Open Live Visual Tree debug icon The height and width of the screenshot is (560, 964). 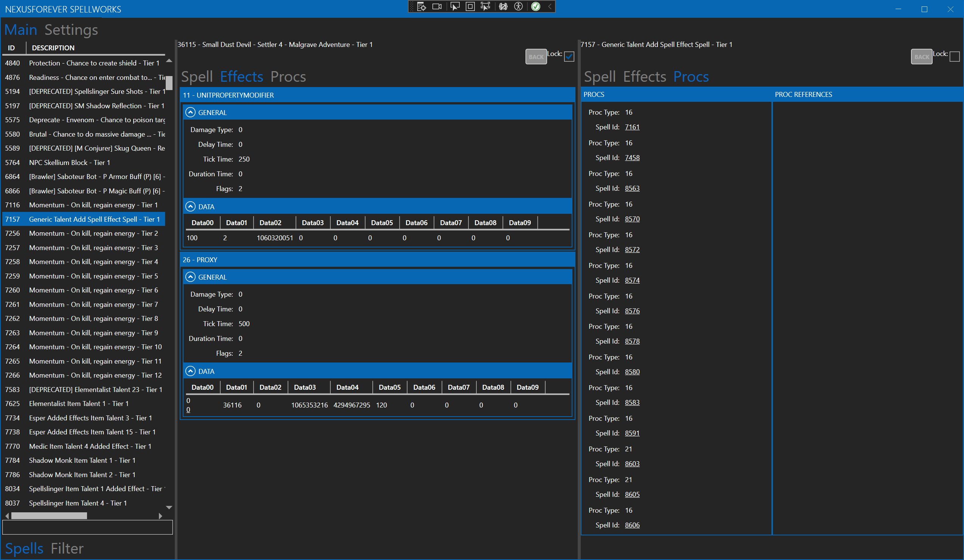(x=421, y=6)
